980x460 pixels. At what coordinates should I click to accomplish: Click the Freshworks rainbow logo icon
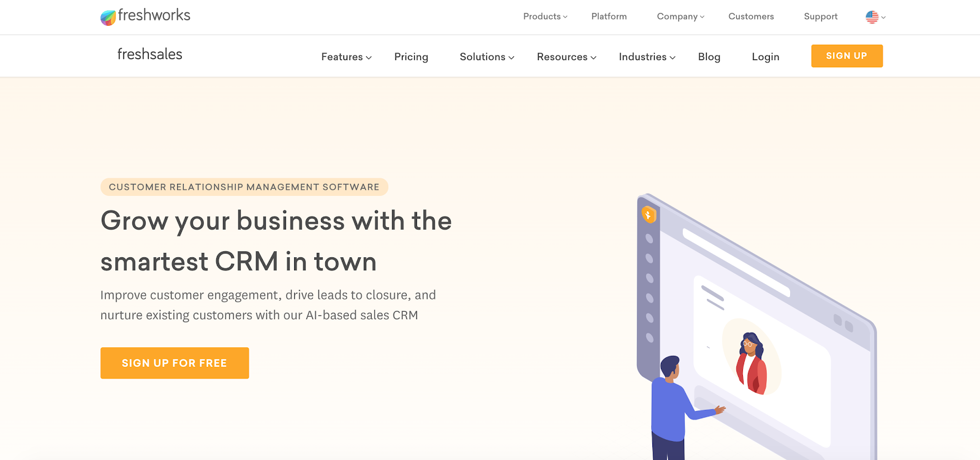pos(108,18)
